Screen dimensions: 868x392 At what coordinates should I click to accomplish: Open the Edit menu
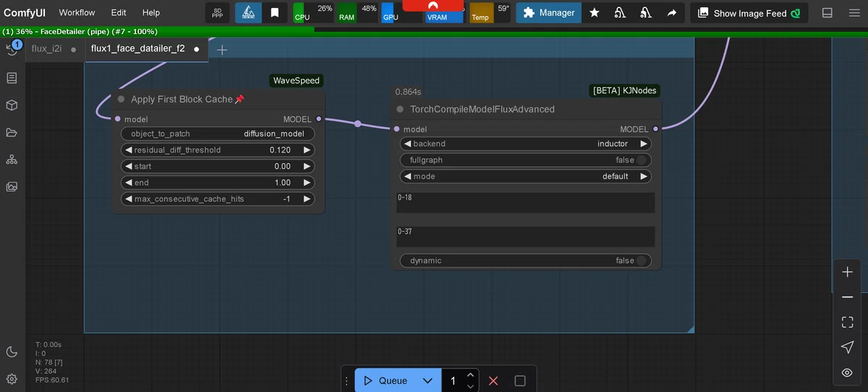119,12
